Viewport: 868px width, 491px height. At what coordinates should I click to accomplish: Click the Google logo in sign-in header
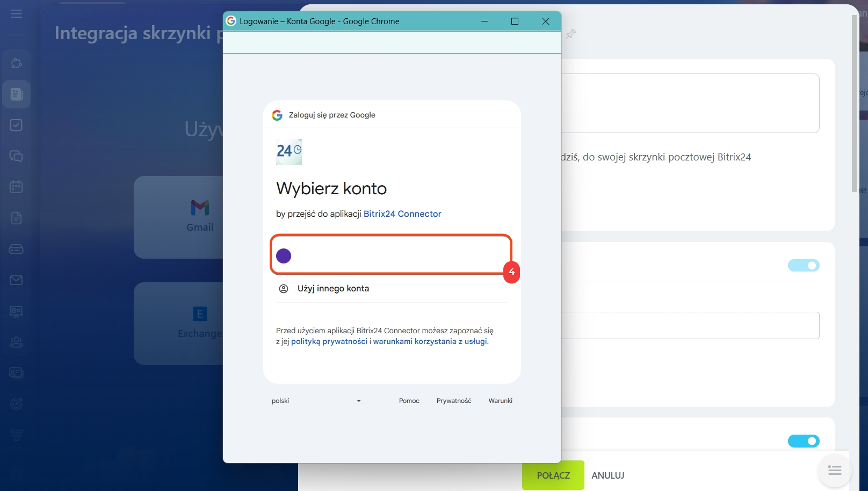[x=277, y=115]
